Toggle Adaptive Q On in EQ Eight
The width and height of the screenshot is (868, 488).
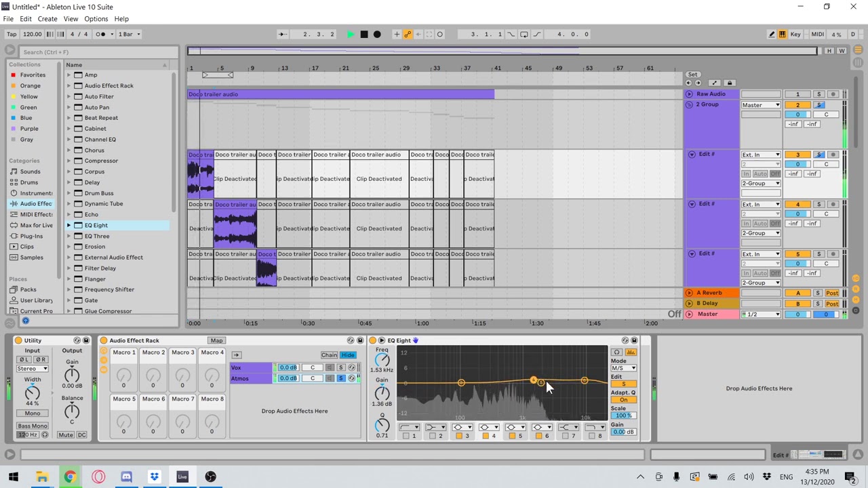(x=623, y=400)
